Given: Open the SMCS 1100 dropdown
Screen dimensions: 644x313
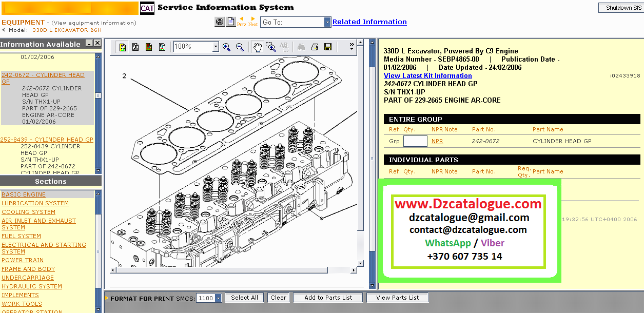Looking at the screenshot, I should (x=218, y=298).
